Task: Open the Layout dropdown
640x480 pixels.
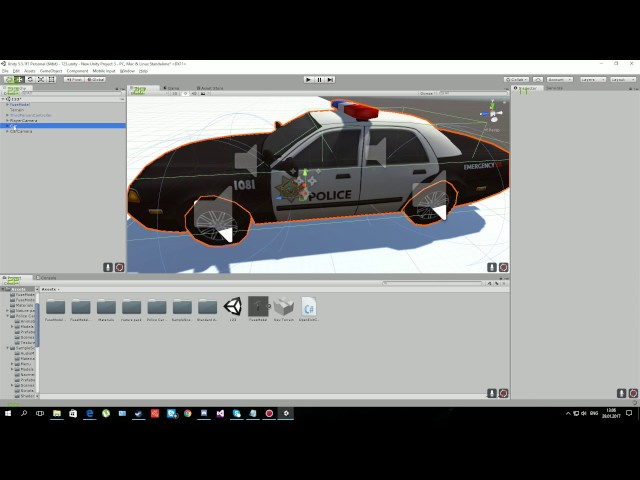Action: pyautogui.click(x=621, y=79)
